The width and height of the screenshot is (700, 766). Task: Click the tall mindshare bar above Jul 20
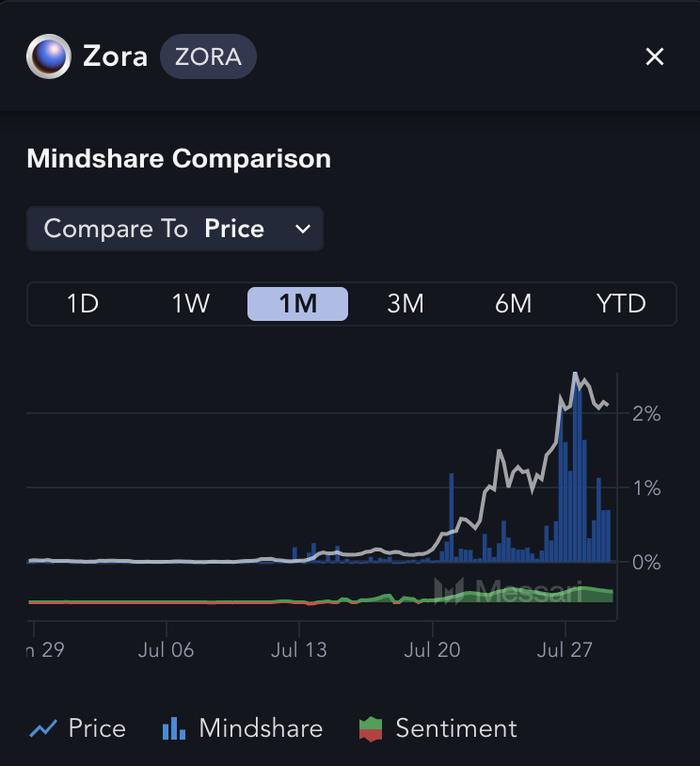(452, 518)
